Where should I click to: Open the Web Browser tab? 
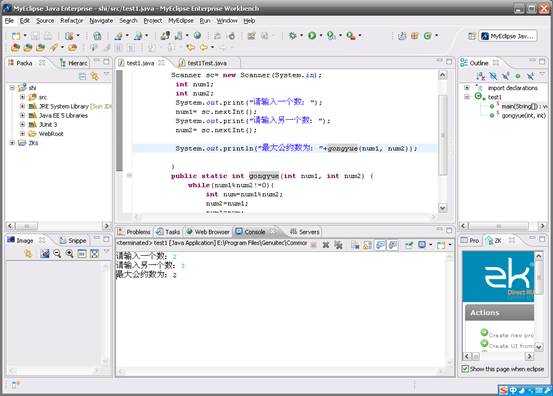point(208,232)
